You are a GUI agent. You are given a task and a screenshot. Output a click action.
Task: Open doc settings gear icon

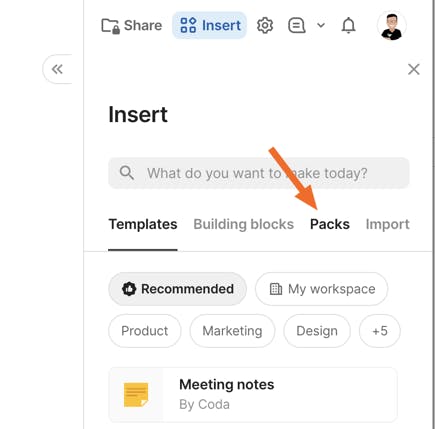pyautogui.click(x=265, y=25)
